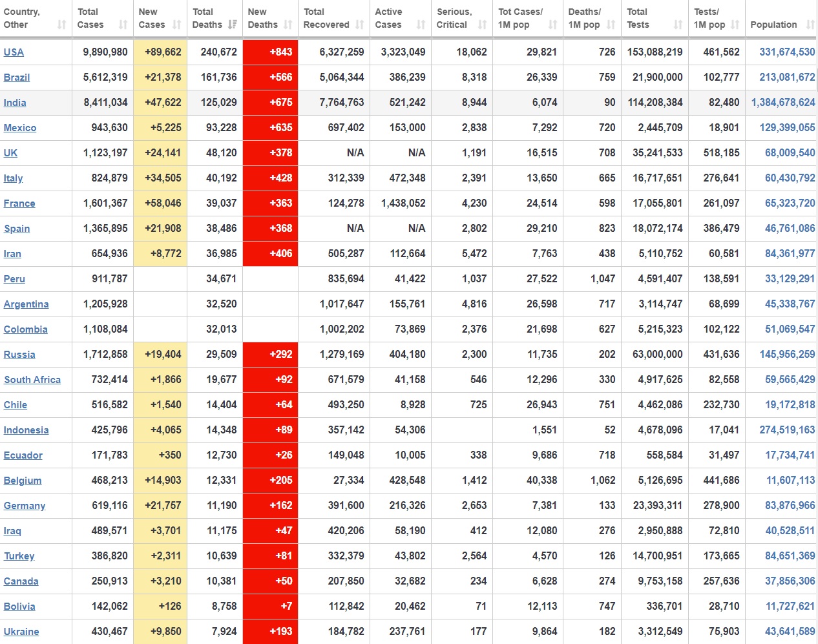This screenshot has width=818, height=644.
Task: Open the Colombia country link
Action: click(x=25, y=329)
